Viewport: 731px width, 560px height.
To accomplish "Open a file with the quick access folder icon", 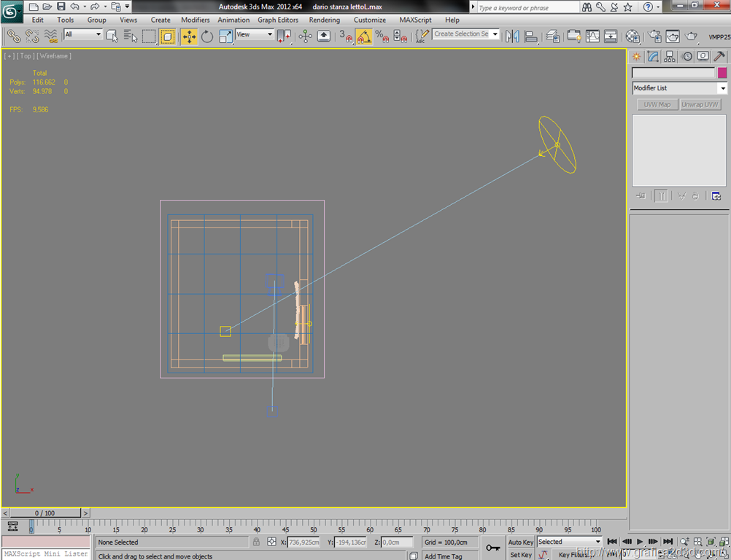I will pyautogui.click(x=47, y=7).
